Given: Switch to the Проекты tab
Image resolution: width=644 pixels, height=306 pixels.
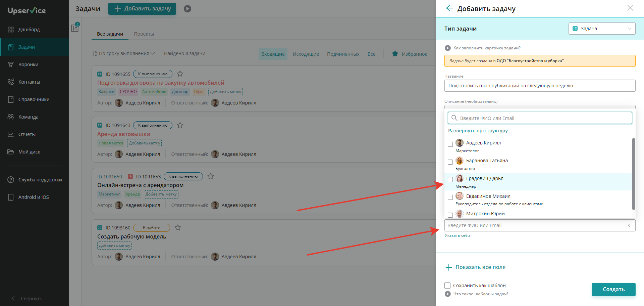Looking at the screenshot, I should [144, 34].
